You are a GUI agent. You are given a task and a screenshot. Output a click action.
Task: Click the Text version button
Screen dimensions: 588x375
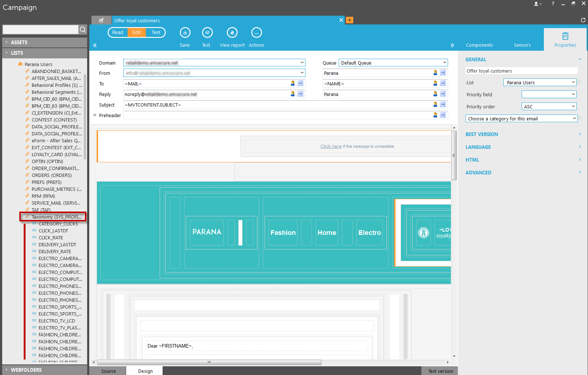440,371
